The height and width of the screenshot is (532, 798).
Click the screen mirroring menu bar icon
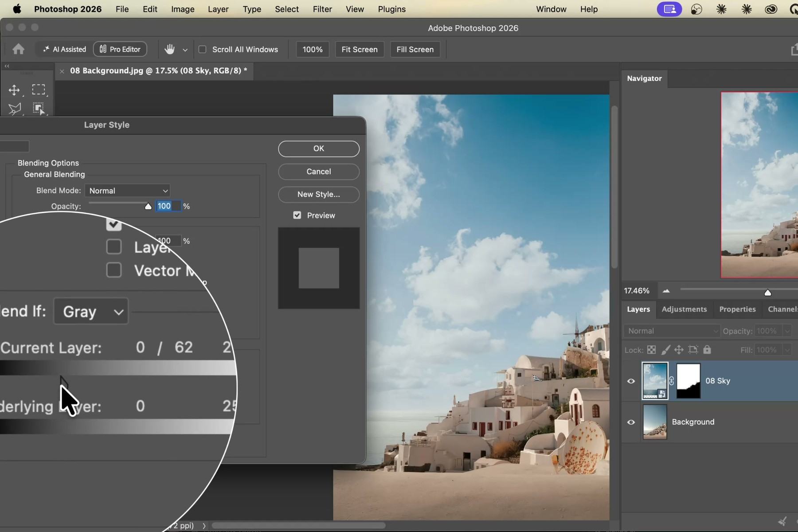669,9
